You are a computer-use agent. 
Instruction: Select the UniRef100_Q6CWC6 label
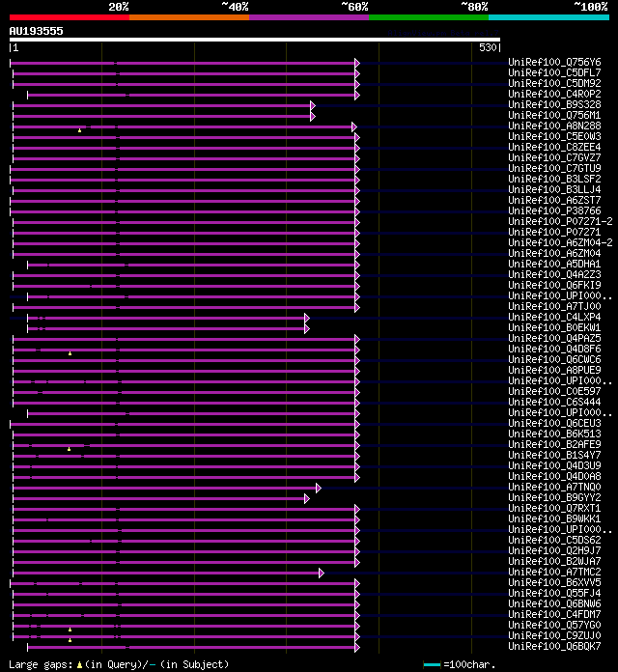(554, 359)
